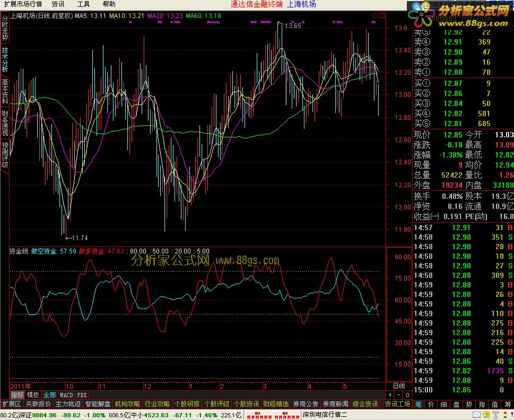Image resolution: width=514 pixels, height=420 pixels.
Task: Click the red-green market breadth bars indicator
Action: 273,415
